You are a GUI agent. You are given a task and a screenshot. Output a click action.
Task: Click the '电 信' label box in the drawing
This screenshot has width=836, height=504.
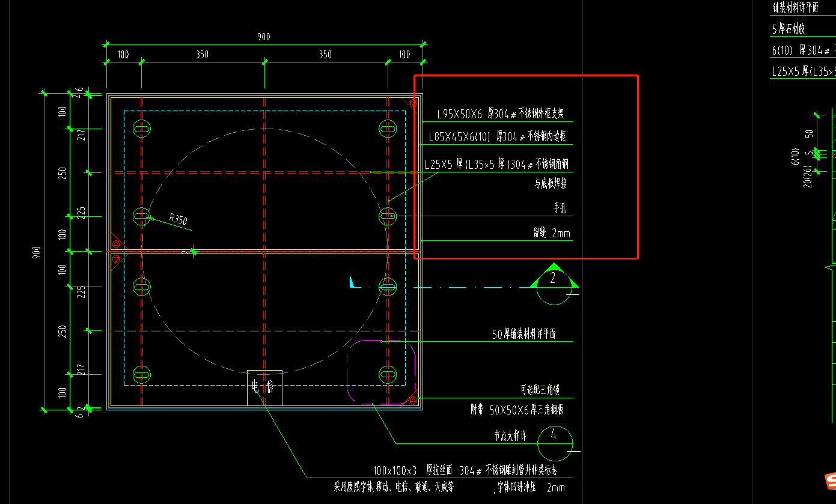click(264, 387)
